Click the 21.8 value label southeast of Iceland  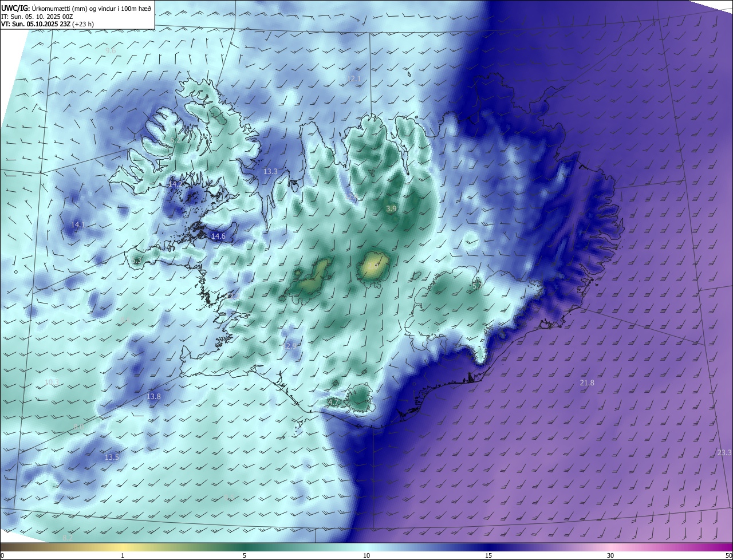[587, 382]
